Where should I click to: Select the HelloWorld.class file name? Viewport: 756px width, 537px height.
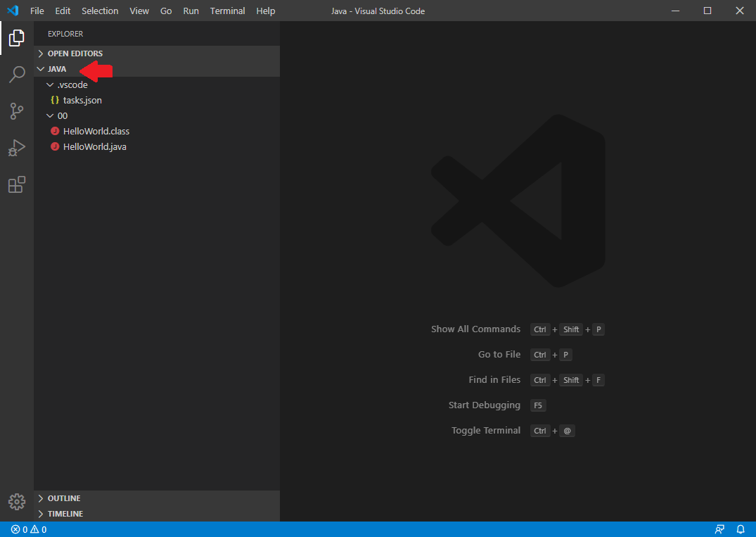point(96,131)
